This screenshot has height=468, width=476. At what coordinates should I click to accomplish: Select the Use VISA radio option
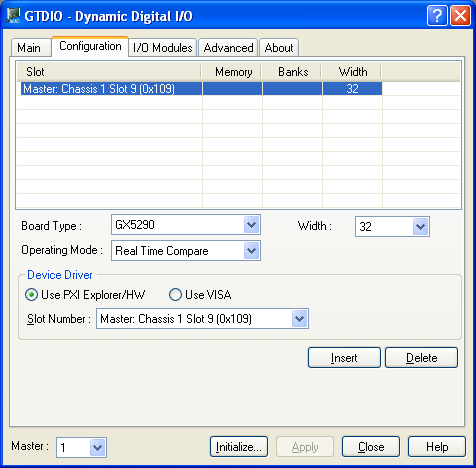175,295
